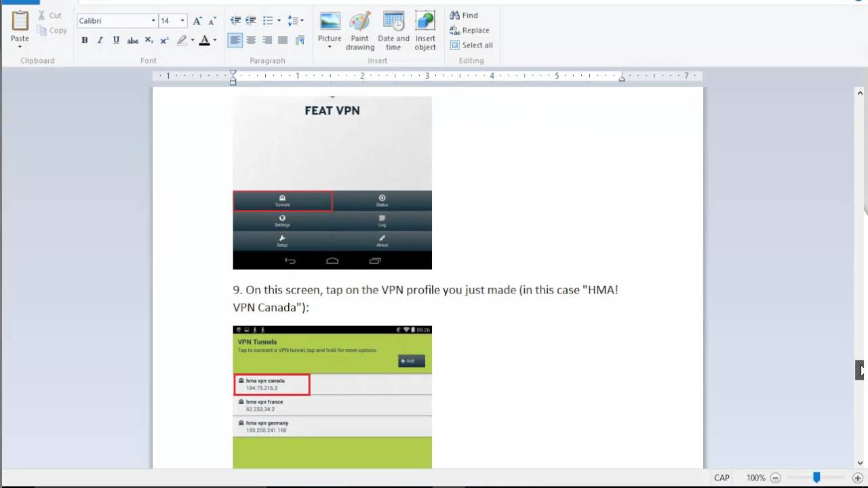
Task: Toggle superscript formatting
Action: 164,40
